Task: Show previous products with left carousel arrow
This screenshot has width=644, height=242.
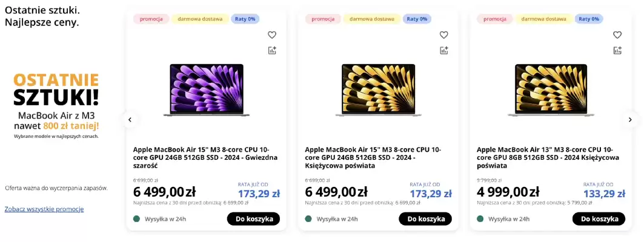Action: point(130,120)
